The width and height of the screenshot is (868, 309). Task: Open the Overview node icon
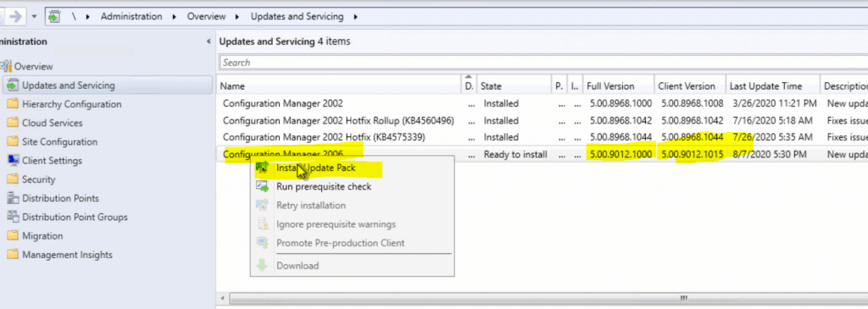point(7,66)
